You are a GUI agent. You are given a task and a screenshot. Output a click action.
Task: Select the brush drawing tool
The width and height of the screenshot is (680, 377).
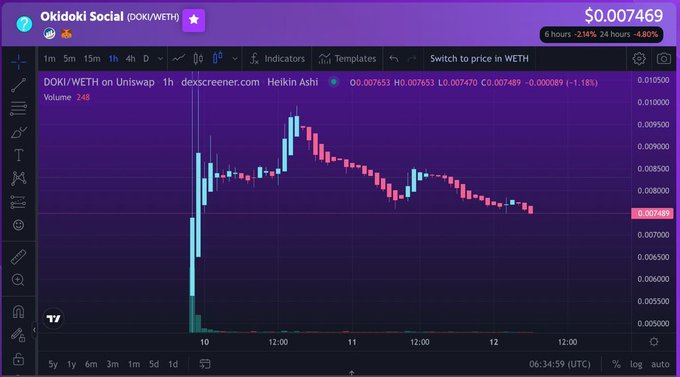pyautogui.click(x=18, y=132)
